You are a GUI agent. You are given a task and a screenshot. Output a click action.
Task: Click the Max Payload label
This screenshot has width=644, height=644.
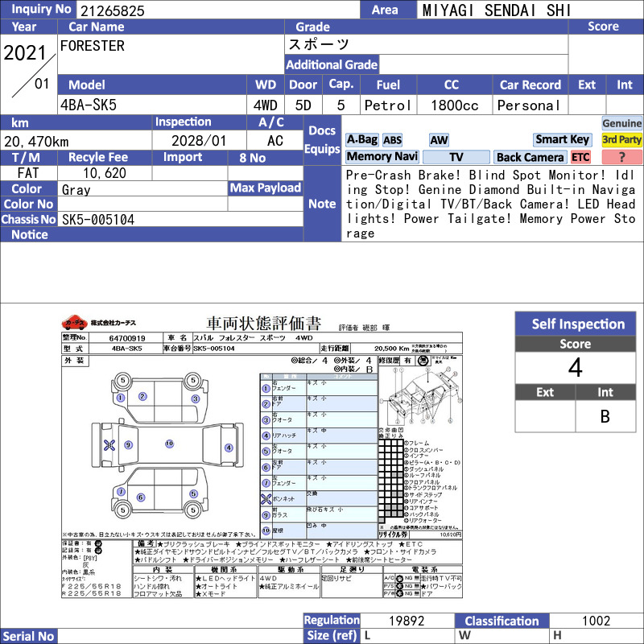(266, 188)
